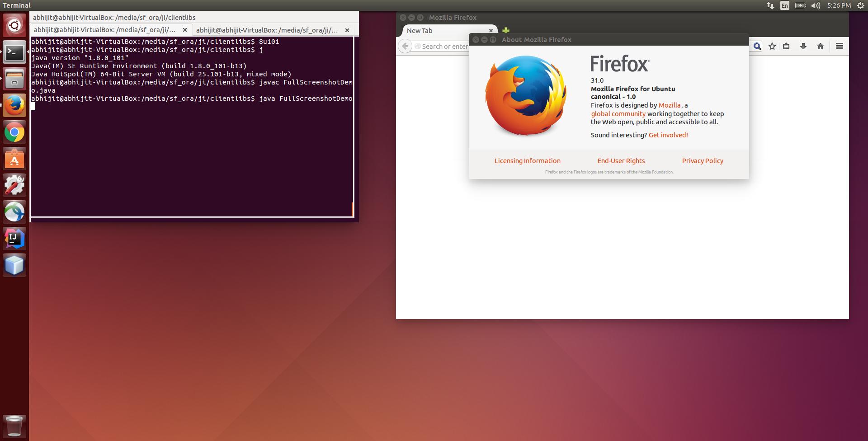Go to Firefox home page icon
The width and height of the screenshot is (868, 441).
821,46
